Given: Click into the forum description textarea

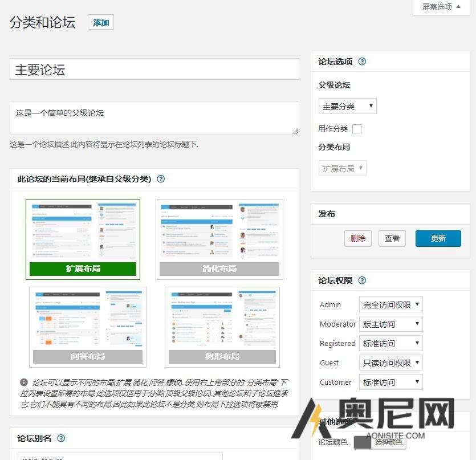Looking at the screenshot, I should point(154,118).
